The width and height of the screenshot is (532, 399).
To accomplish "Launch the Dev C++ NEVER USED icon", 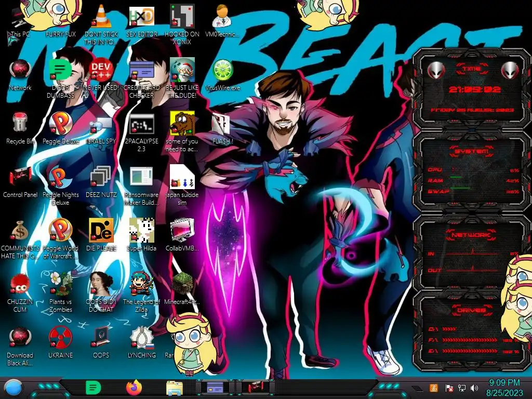I will [101, 71].
